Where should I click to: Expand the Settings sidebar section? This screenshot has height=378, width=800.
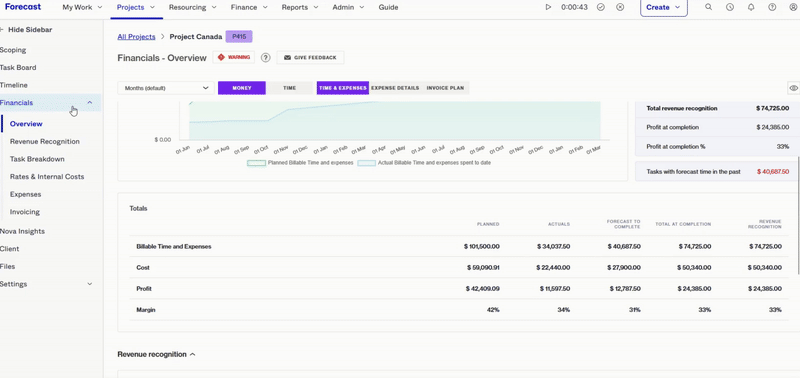(90, 284)
